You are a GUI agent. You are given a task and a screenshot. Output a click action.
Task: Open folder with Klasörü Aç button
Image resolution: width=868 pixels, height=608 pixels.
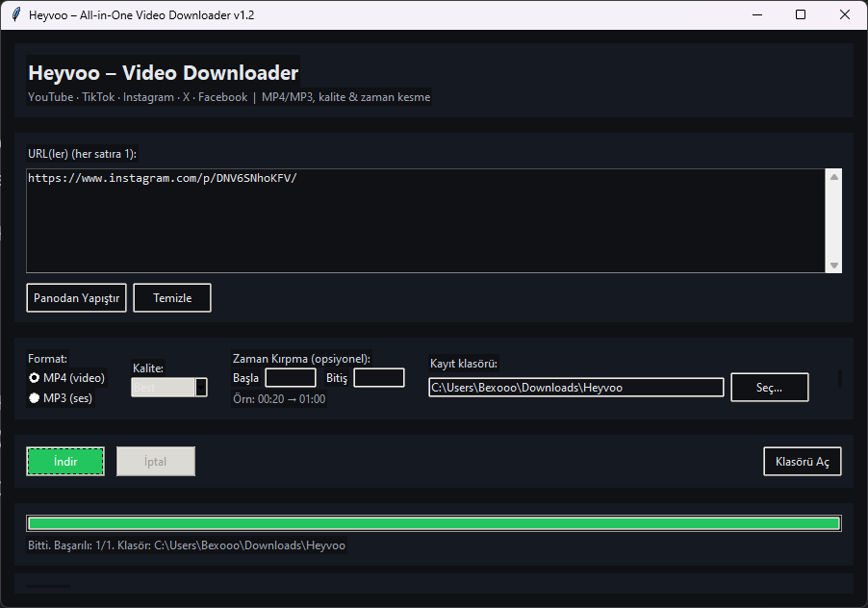[803, 462]
